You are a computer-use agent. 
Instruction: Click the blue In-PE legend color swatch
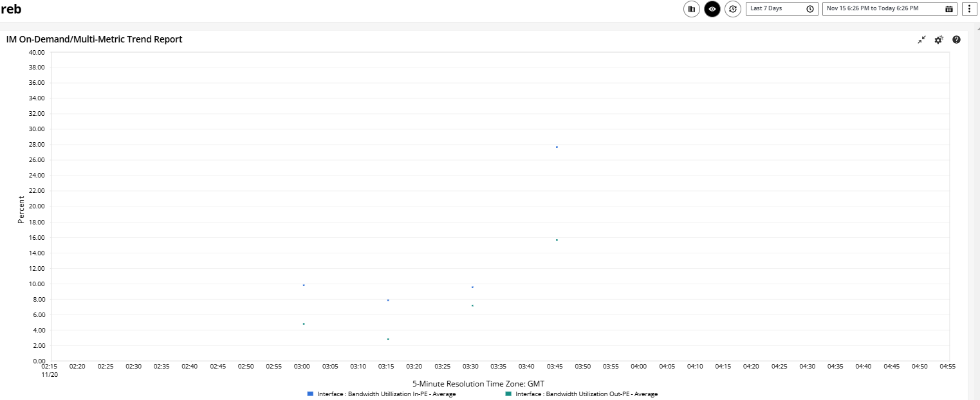coord(310,394)
